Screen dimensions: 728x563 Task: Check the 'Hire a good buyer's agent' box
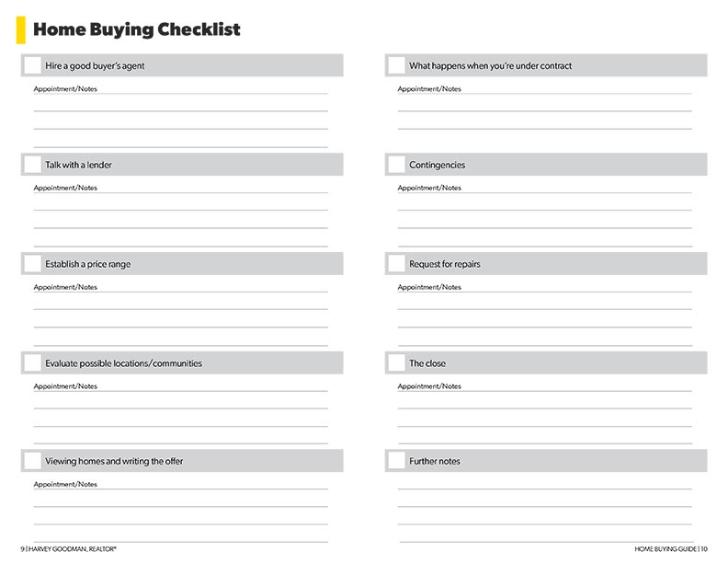(33, 65)
